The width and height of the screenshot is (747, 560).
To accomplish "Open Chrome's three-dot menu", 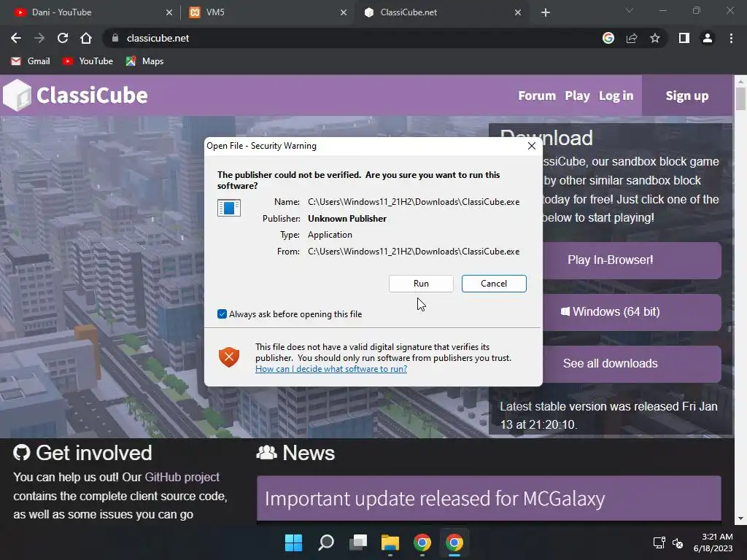I will (x=731, y=38).
